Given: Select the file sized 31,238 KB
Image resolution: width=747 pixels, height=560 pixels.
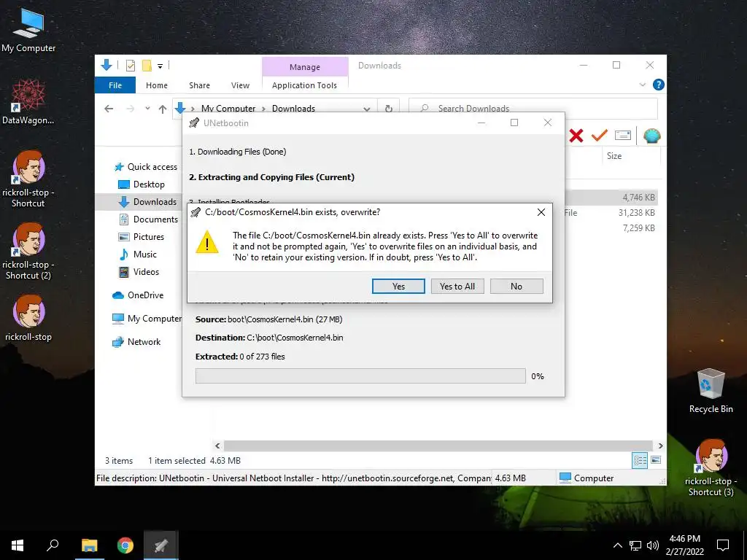Looking at the screenshot, I should pos(636,213).
